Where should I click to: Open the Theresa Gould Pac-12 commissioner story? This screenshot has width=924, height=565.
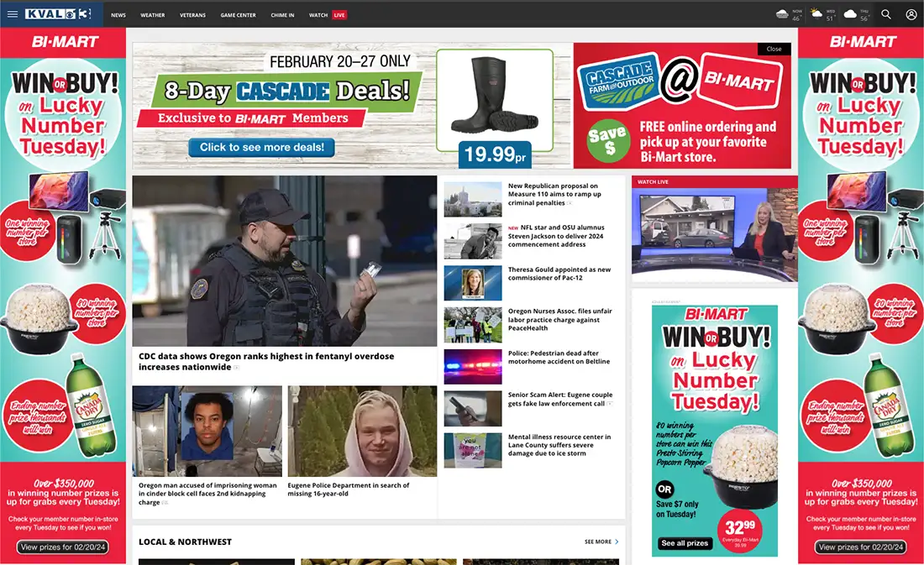(x=559, y=274)
